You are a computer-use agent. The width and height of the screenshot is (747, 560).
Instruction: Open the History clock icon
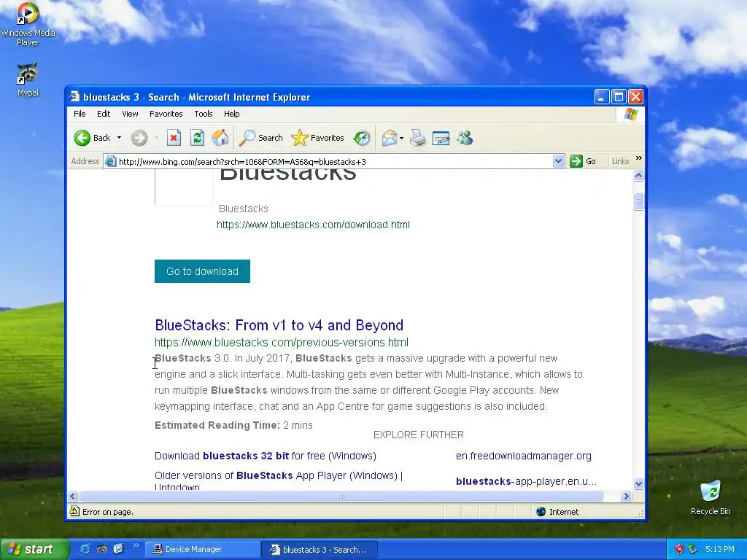pos(362,138)
